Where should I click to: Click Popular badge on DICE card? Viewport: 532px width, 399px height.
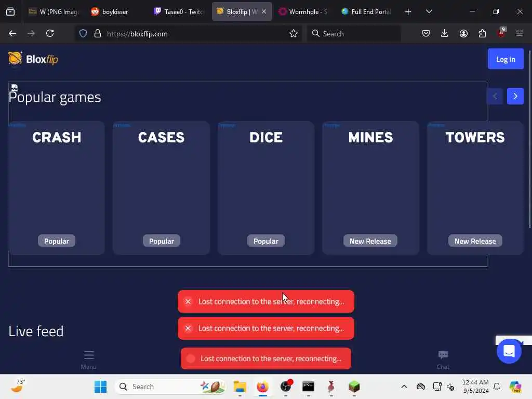[265, 241]
